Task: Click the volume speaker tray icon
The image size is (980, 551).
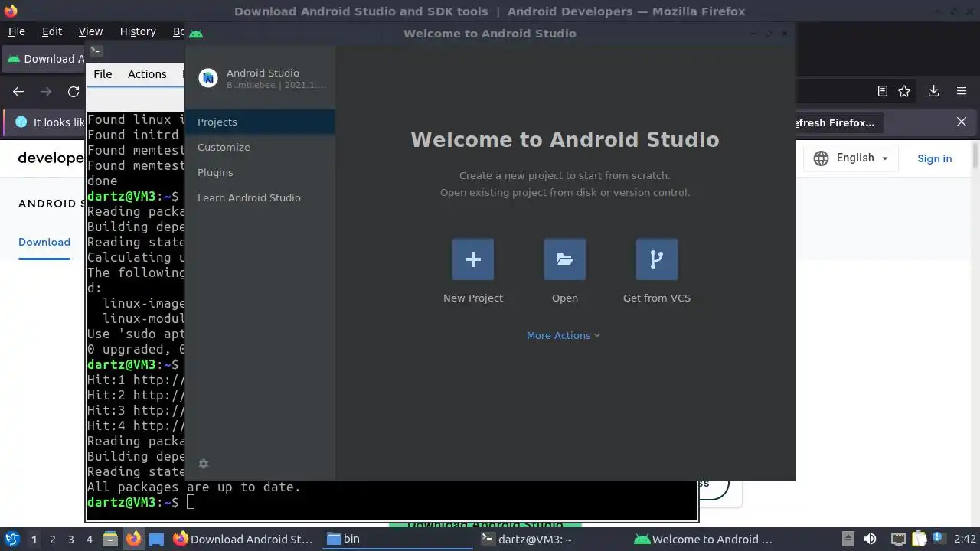Action: [870, 540]
